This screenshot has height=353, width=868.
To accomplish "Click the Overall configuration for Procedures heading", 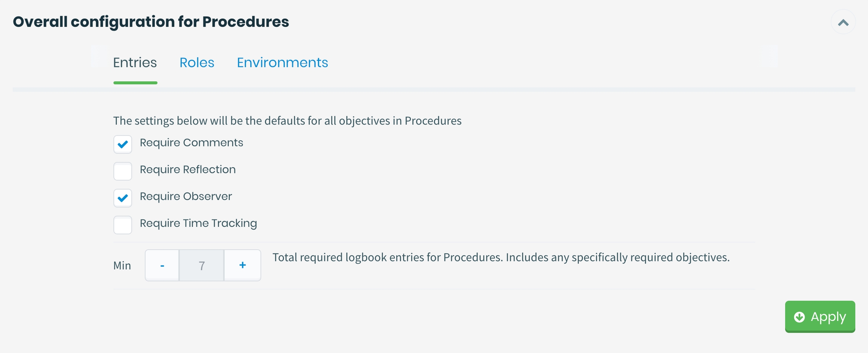I will click(x=151, y=22).
